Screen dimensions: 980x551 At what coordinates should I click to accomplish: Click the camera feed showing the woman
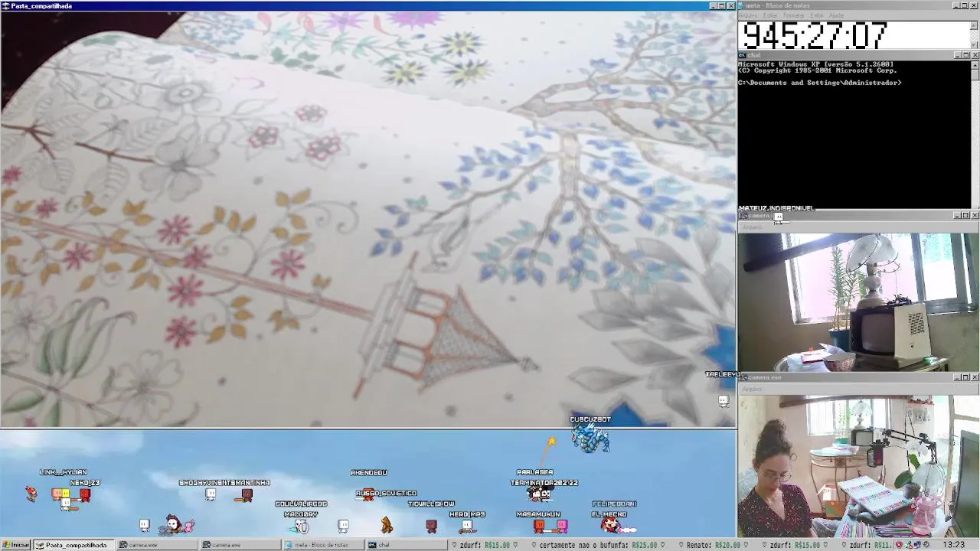point(858,466)
